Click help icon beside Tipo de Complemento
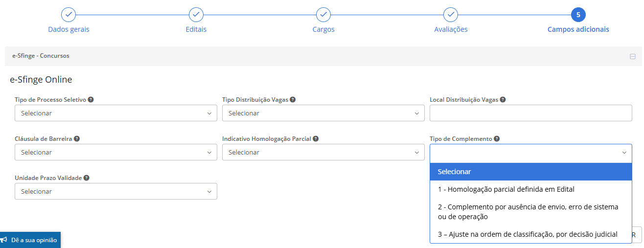The height and width of the screenshot is (248, 644). tap(497, 139)
